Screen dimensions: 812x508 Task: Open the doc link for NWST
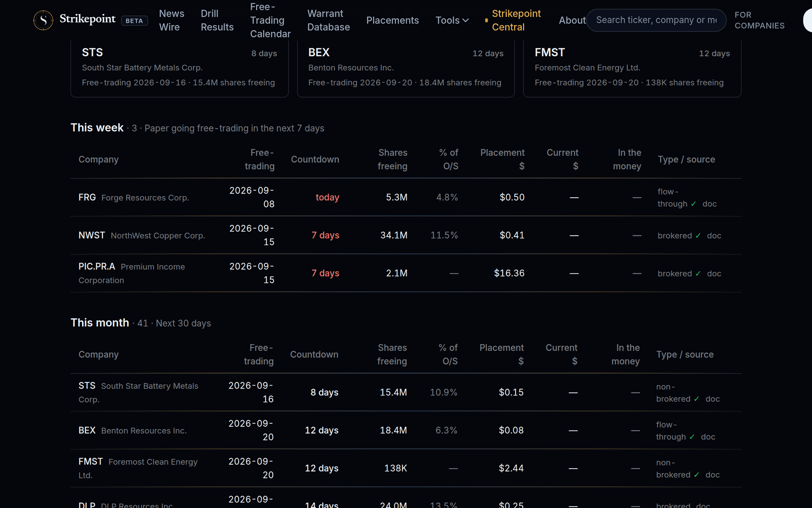(x=714, y=236)
